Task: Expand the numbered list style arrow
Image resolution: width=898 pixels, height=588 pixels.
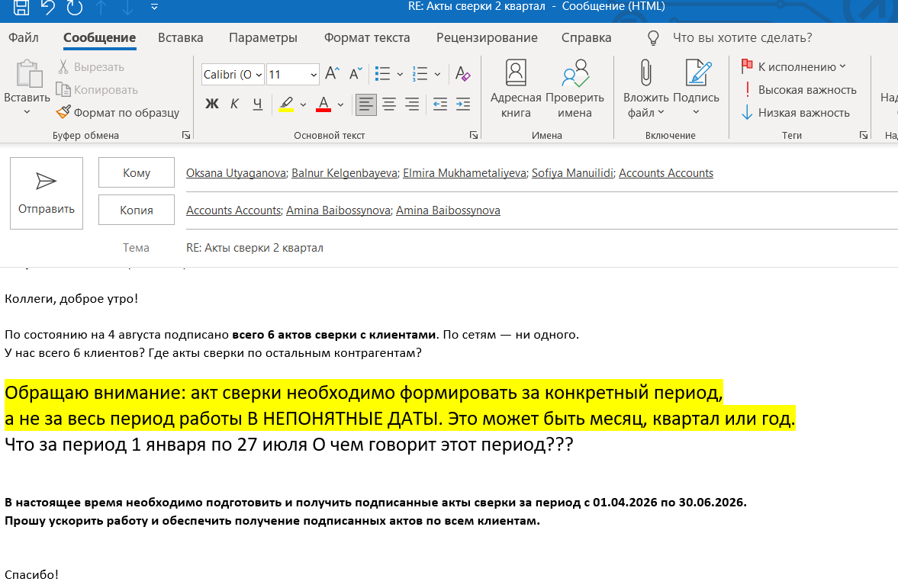Action: pyautogui.click(x=437, y=74)
